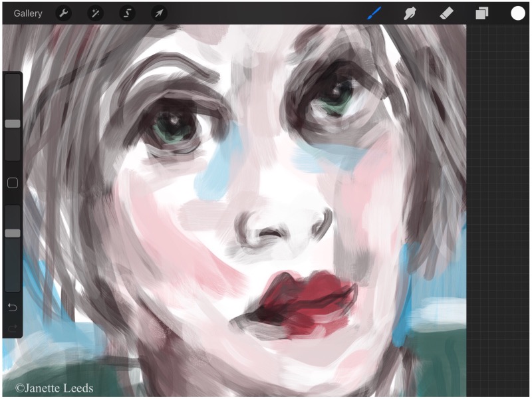Open the white active color swatch
This screenshot has height=399, width=532.
(x=517, y=13)
